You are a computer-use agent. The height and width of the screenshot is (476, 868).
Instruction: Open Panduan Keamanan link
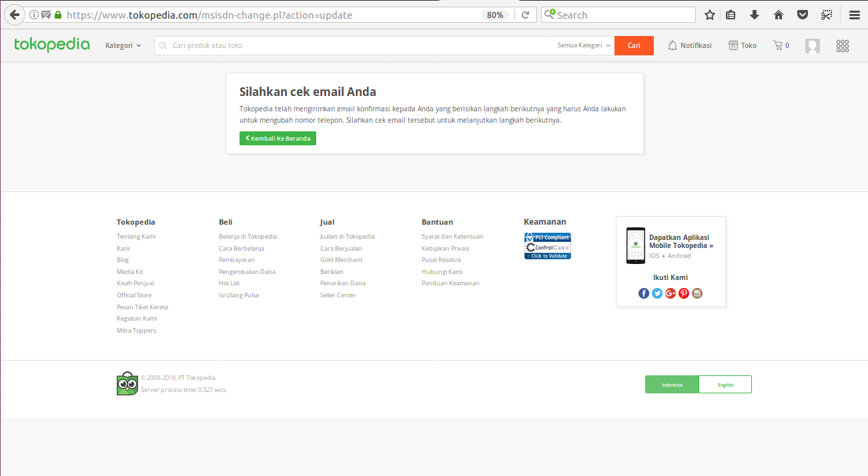pyautogui.click(x=450, y=283)
